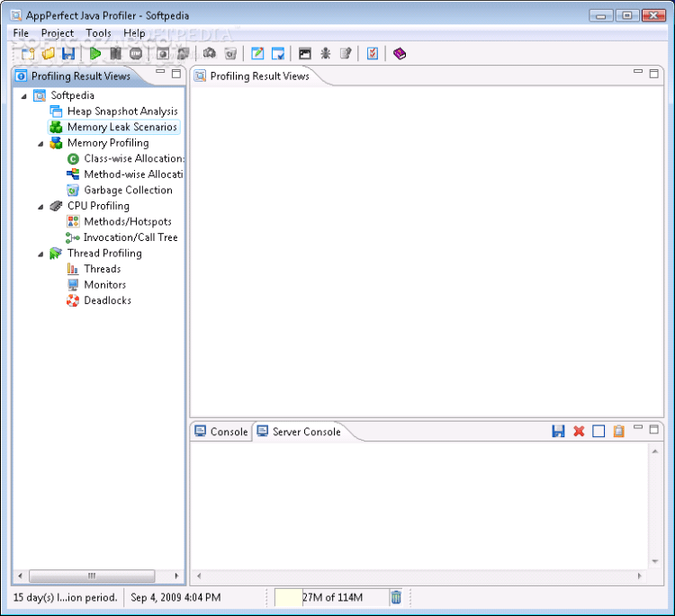Select the right Profiling Result Views editor tab
The width and height of the screenshot is (675, 616).
[252, 76]
